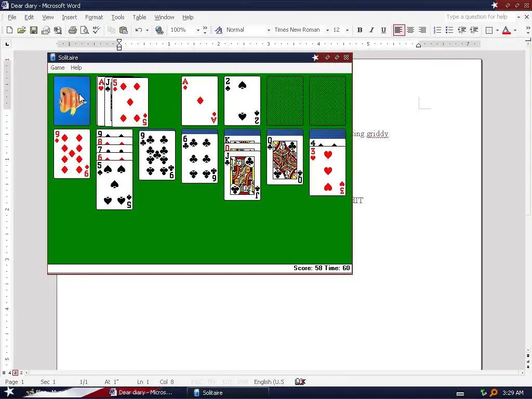Image resolution: width=532 pixels, height=399 pixels.
Task: Open Word's Tools menu
Action: click(118, 17)
